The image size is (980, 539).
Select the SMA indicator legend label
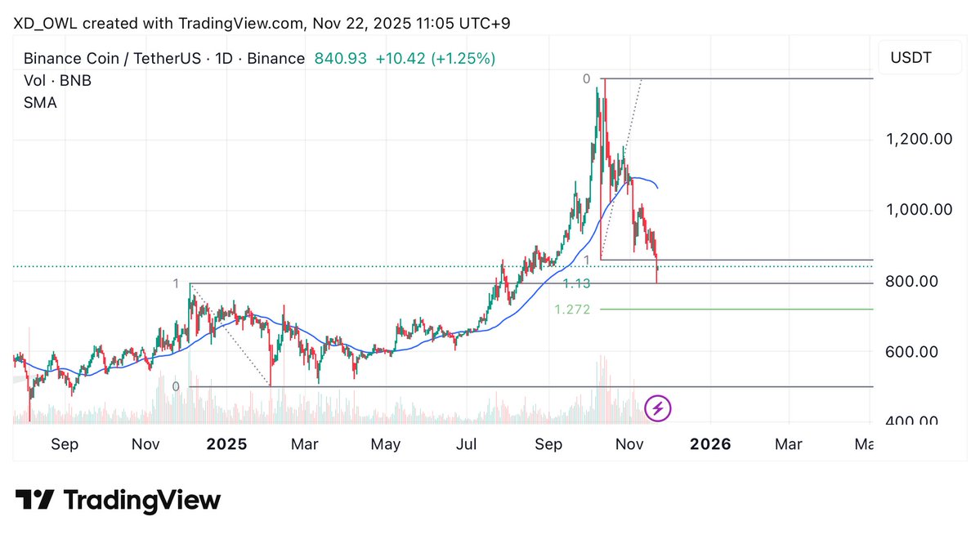click(40, 102)
